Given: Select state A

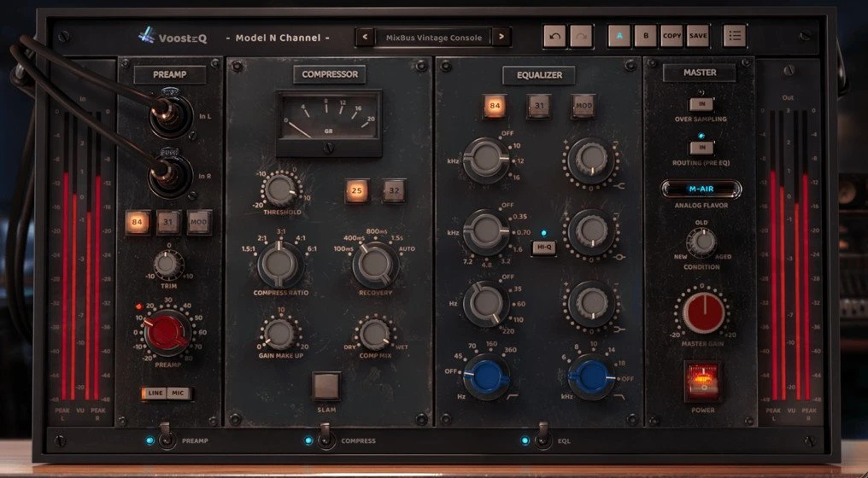Looking at the screenshot, I should click(x=619, y=36).
